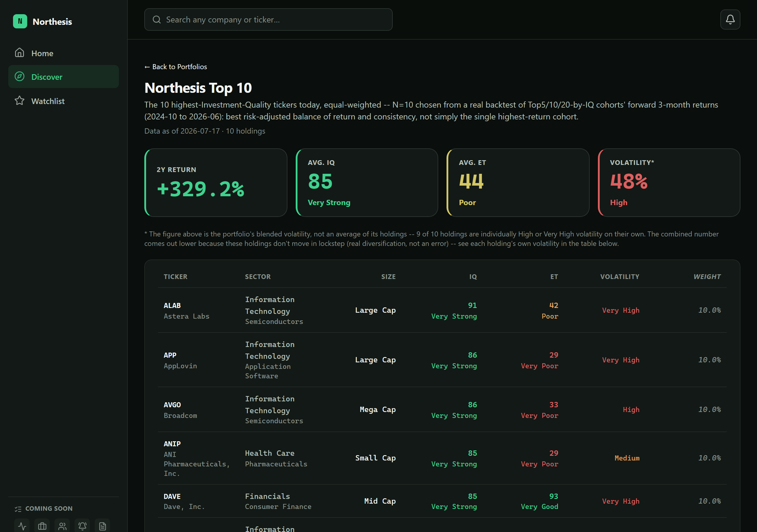Click ANIP's Small Cap size cell
This screenshot has height=532, width=757.
click(376, 458)
